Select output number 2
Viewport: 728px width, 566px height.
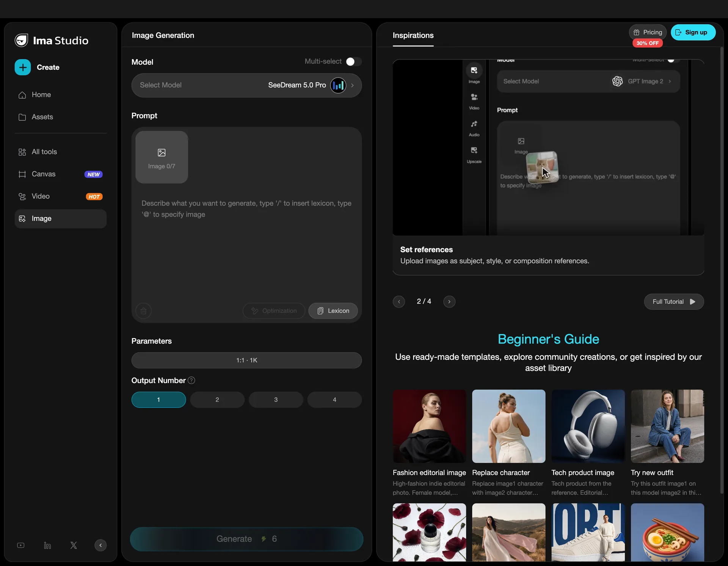(x=217, y=400)
